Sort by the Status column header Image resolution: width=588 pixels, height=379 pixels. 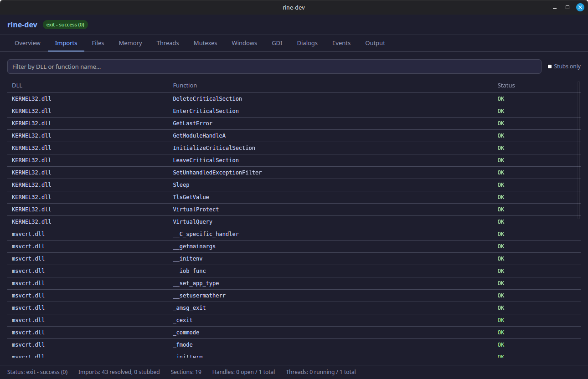coord(506,85)
